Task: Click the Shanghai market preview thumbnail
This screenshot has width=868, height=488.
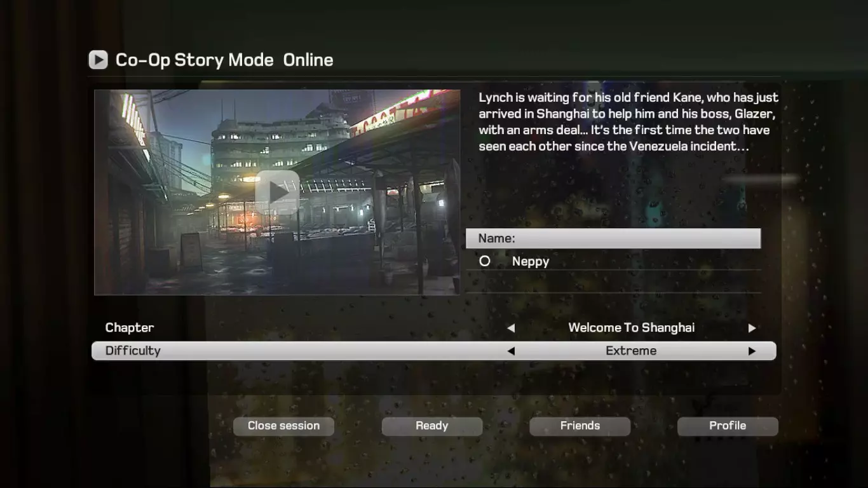Action: coord(277,193)
